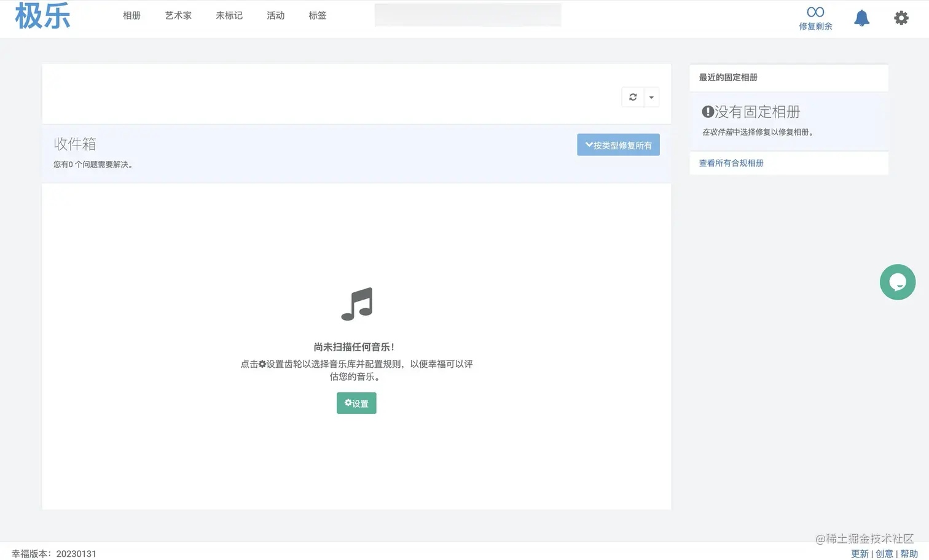The image size is (929, 560).
Task: Open the 帮助 footer link
Action: (x=909, y=554)
